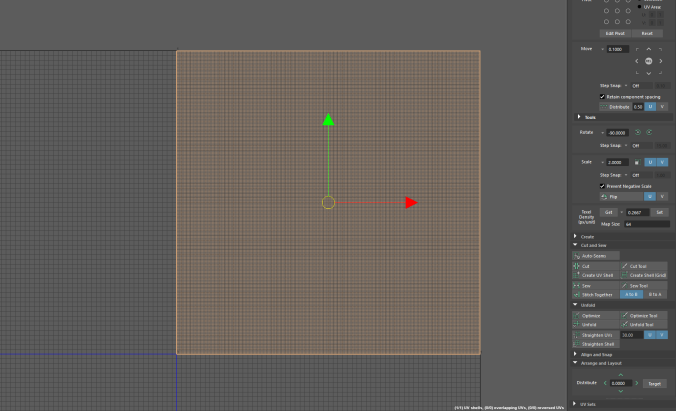
Task: Click Create Shell (Grid)
Action: click(644, 275)
